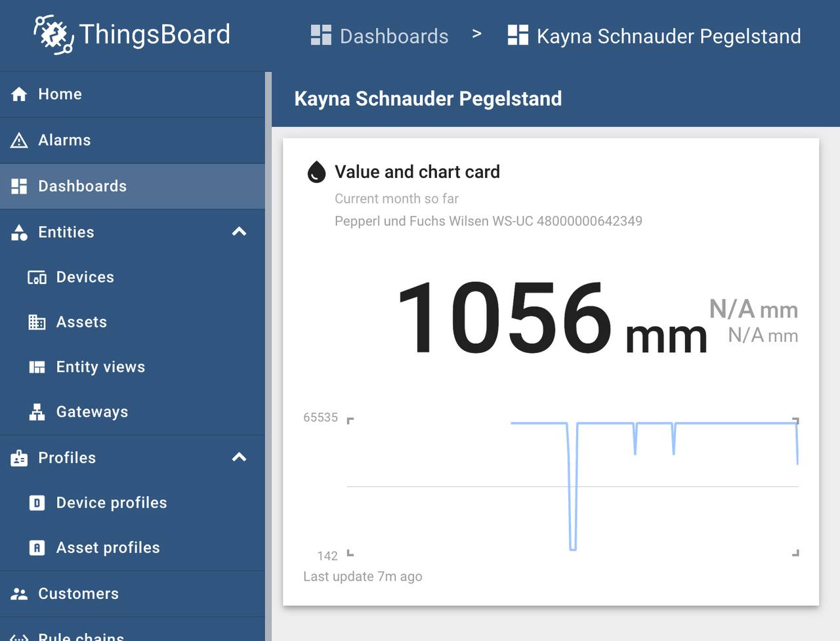840x641 pixels.
Task: Collapse the Entities section chevron
Action: click(240, 232)
